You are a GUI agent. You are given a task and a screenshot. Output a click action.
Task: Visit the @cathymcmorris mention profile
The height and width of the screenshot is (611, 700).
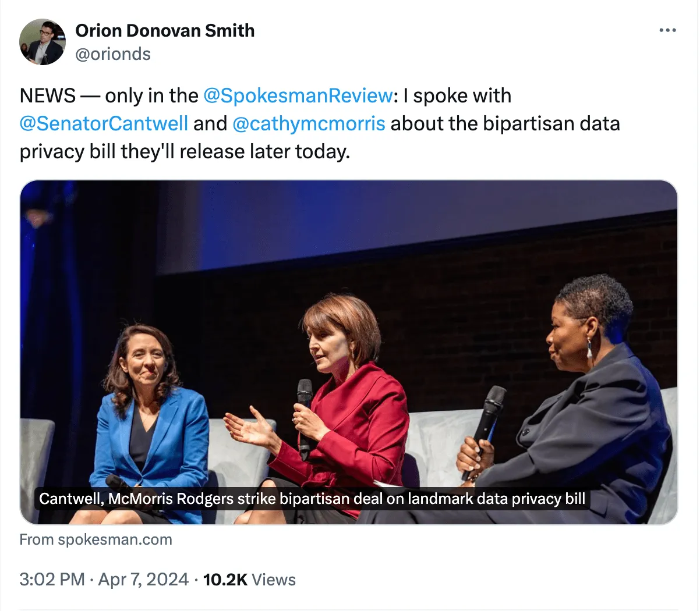click(x=309, y=123)
